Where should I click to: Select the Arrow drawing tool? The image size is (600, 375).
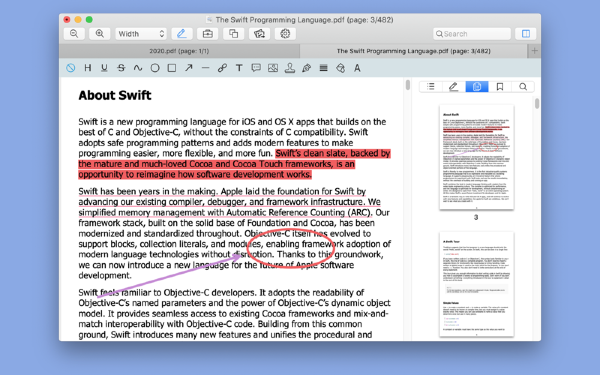(189, 68)
